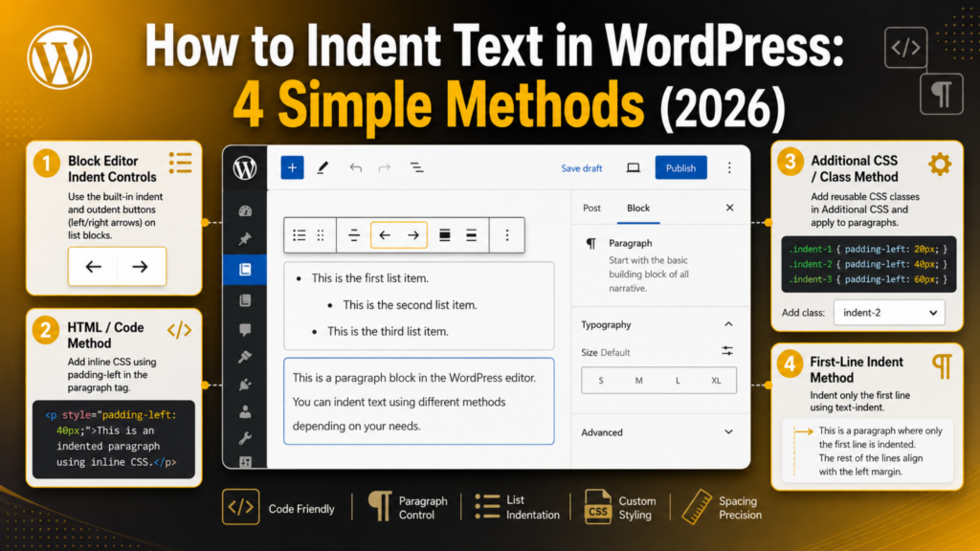The width and height of the screenshot is (980, 551).
Task: Choose font size S
Action: [x=601, y=381]
